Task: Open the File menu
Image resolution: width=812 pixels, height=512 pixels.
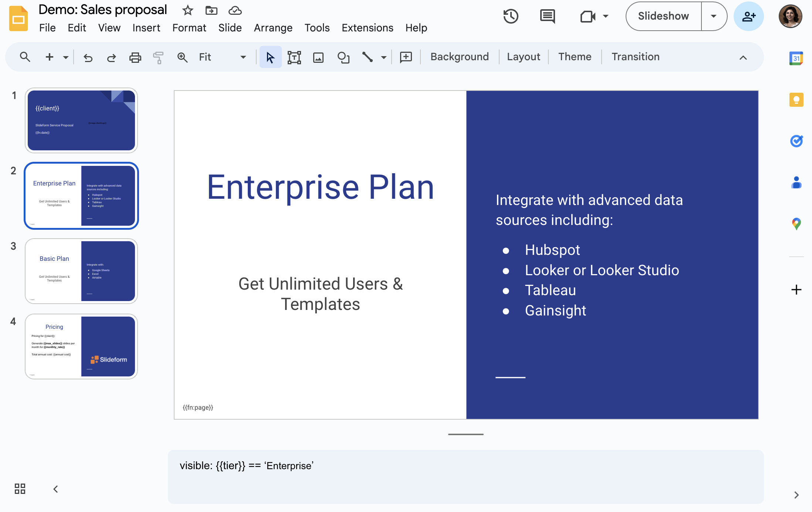Action: click(x=47, y=28)
